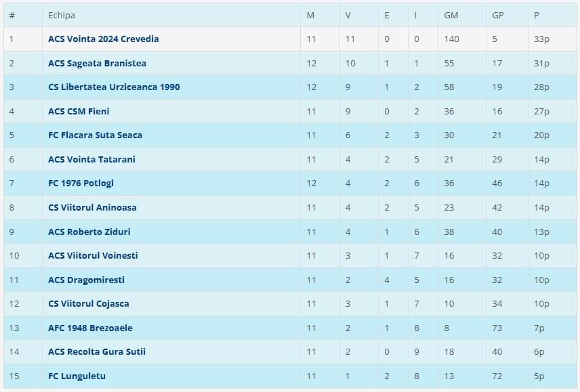580x392 pixels.
Task: Open AFC 1948 Brezoaele team link
Action: [90, 328]
